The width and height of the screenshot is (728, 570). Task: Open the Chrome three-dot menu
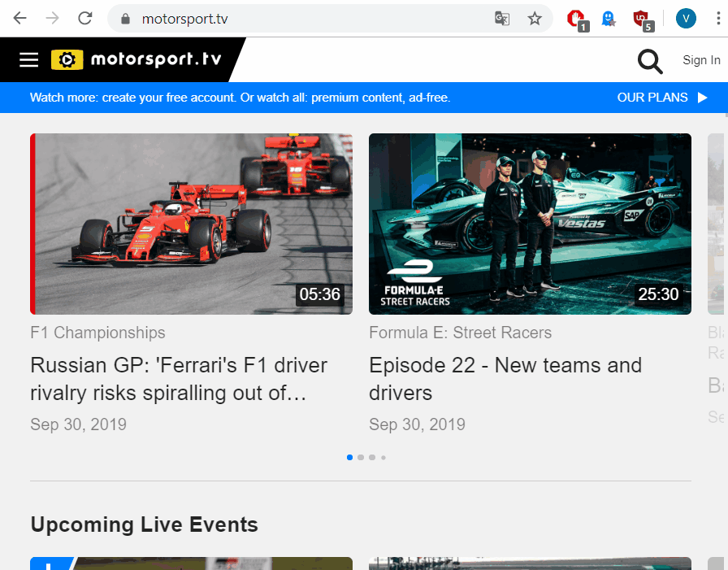(718, 19)
